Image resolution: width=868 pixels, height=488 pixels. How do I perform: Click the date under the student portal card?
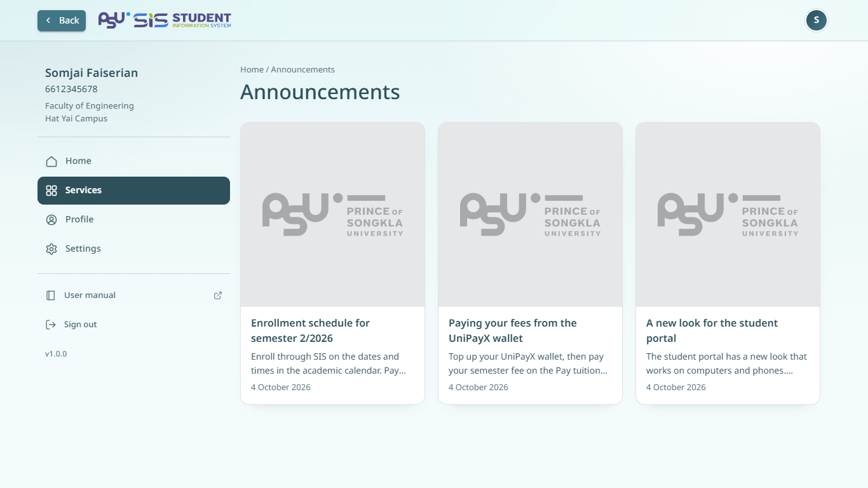[x=676, y=388]
